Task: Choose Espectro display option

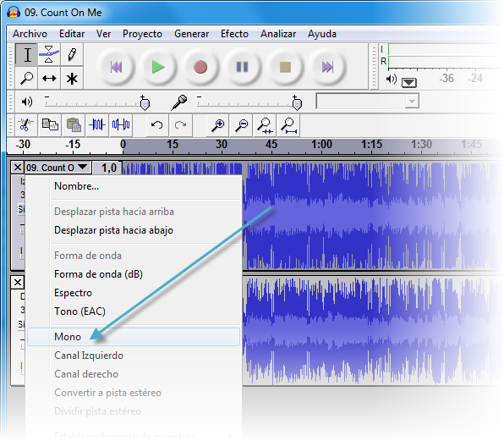Action: [134, 293]
